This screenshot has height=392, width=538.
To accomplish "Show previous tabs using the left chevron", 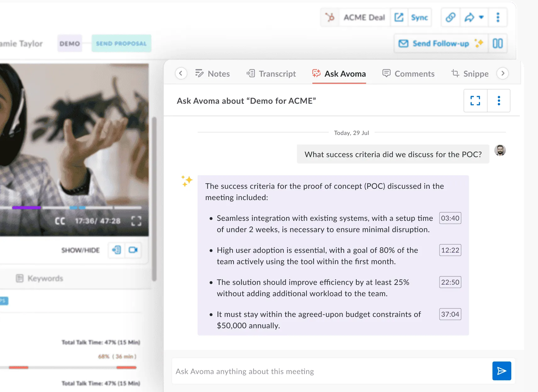I will 181,73.
